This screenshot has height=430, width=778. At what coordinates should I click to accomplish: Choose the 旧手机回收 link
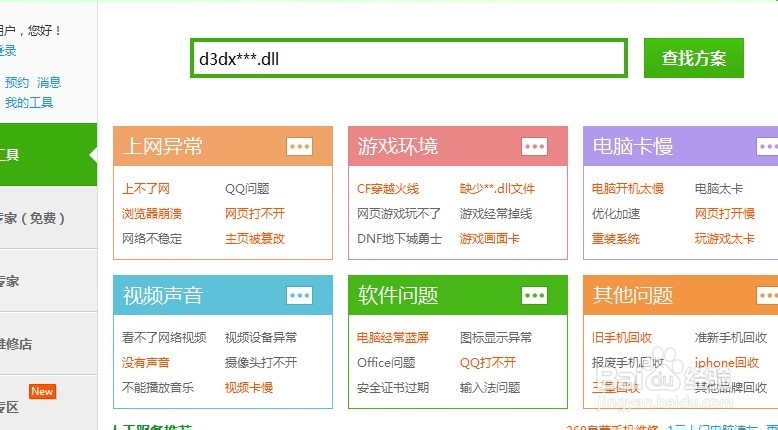coord(622,338)
